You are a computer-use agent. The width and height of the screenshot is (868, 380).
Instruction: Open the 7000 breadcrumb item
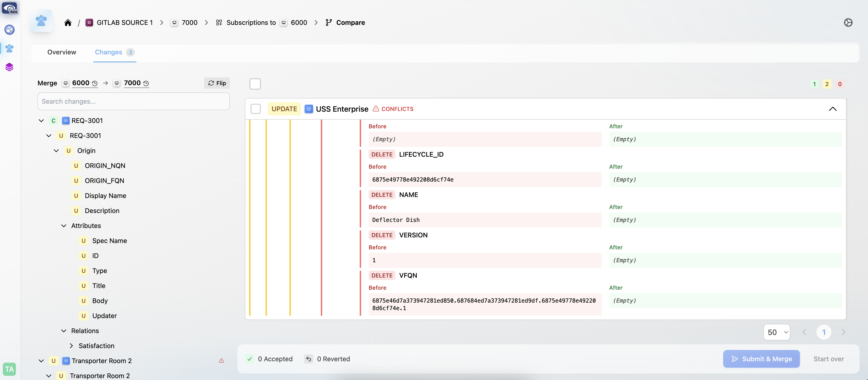point(189,23)
